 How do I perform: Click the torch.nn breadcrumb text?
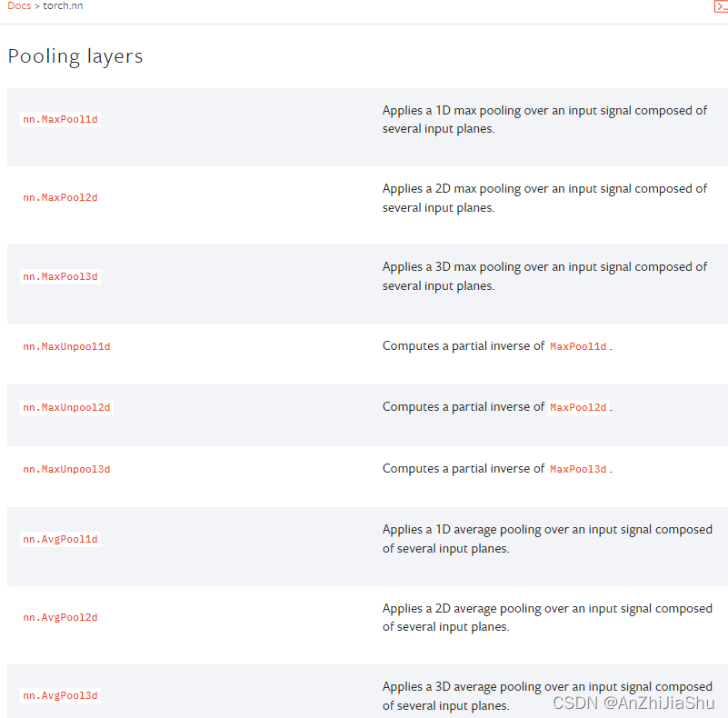coord(63,6)
